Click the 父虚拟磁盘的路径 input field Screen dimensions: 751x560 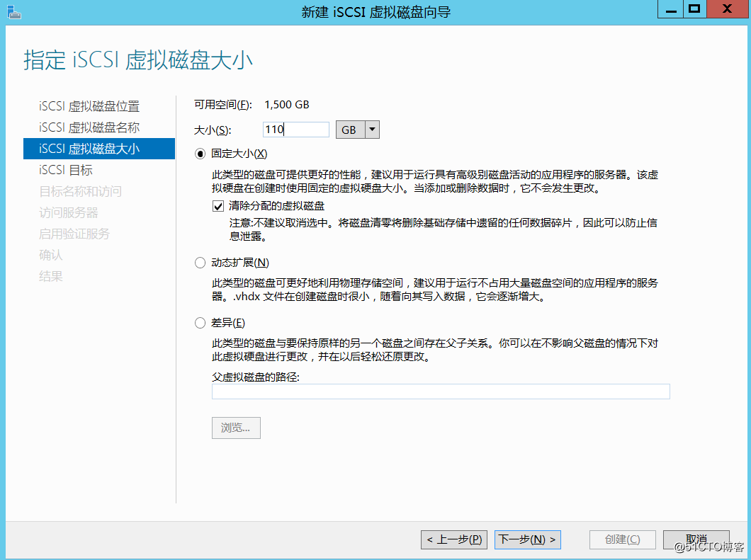click(441, 392)
